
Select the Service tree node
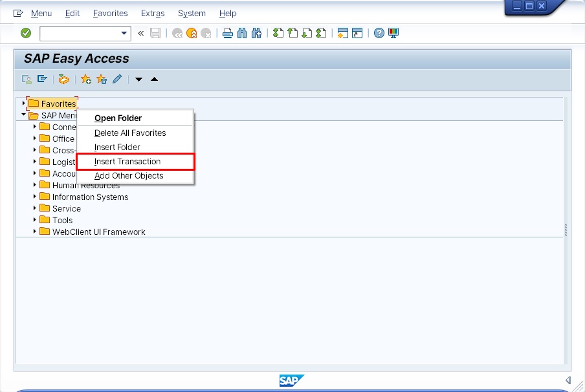(67, 208)
